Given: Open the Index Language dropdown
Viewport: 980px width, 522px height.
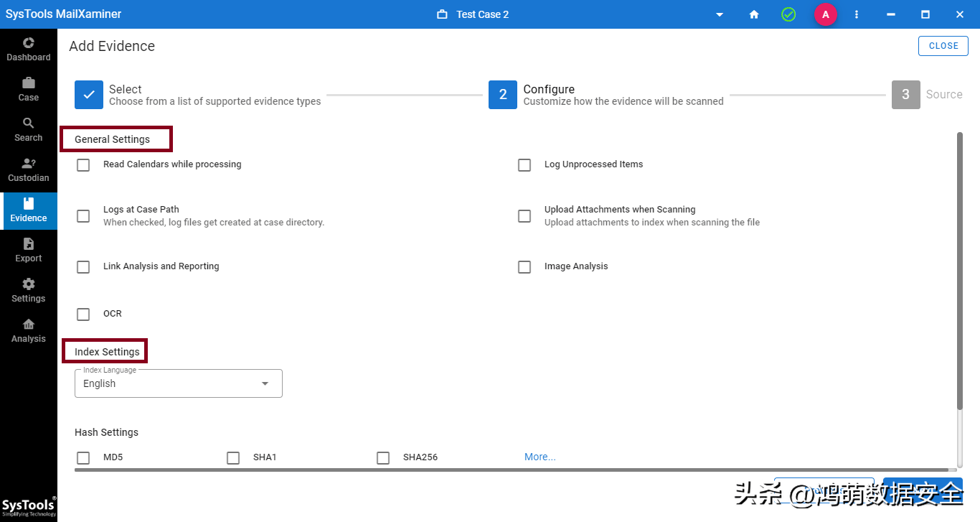Looking at the screenshot, I should click(x=179, y=383).
